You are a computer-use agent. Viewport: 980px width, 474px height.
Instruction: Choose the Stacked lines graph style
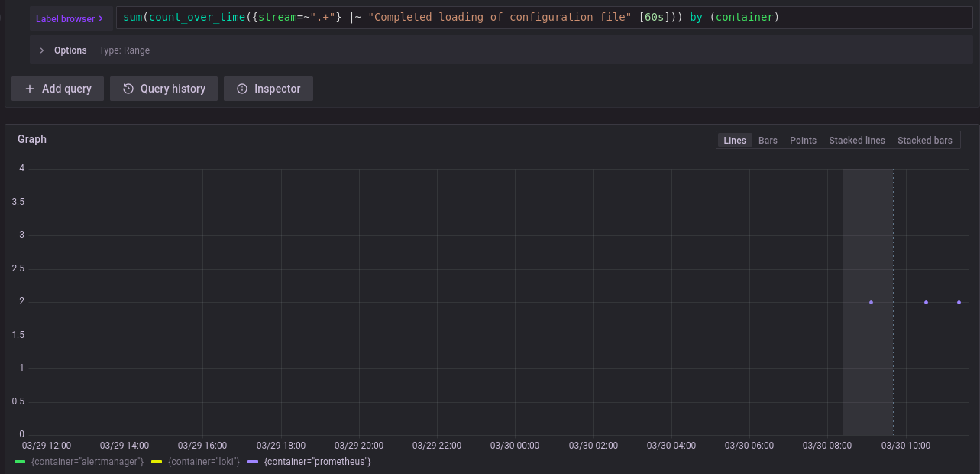point(857,141)
